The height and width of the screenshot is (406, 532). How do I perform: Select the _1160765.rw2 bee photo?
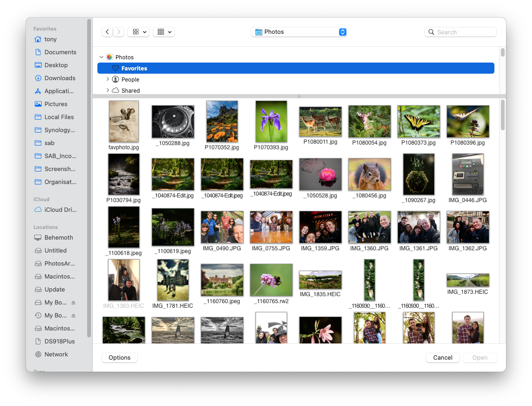[271, 280]
